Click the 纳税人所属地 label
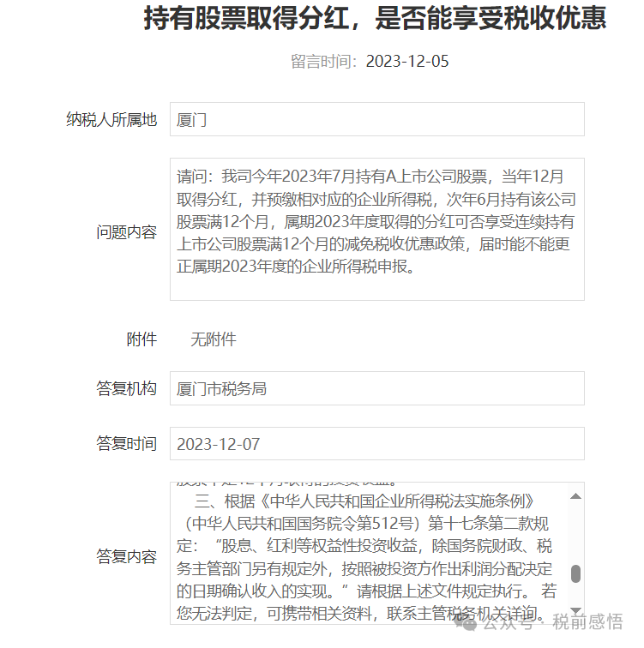 pyautogui.click(x=111, y=119)
